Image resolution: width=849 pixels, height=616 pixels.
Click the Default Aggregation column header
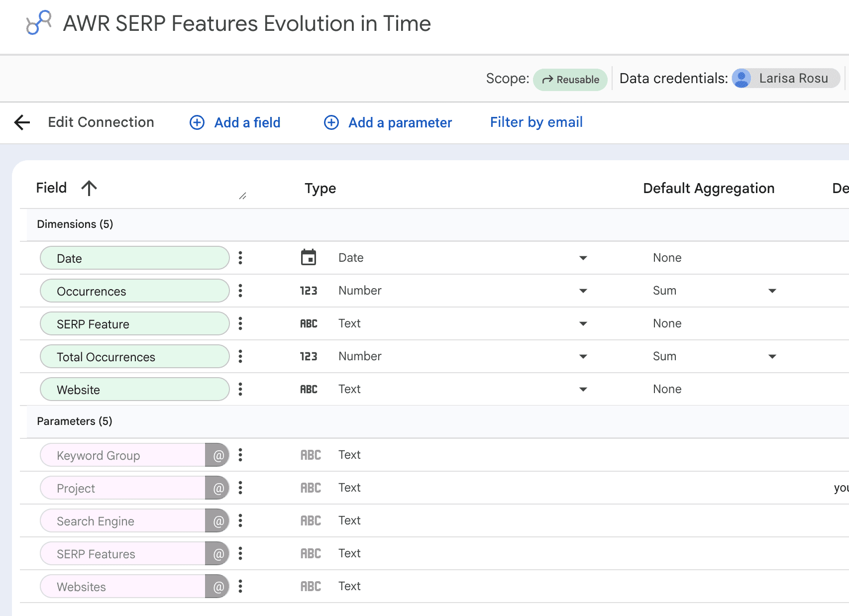(709, 189)
